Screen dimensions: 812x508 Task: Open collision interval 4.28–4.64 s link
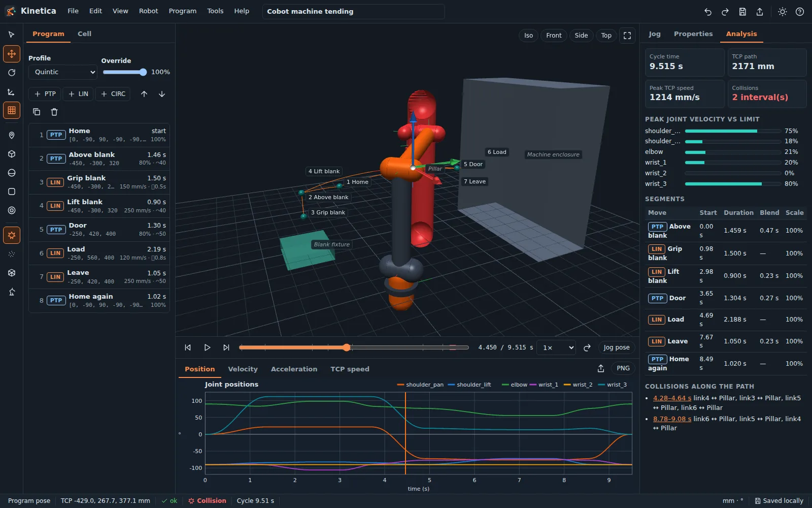coord(672,398)
